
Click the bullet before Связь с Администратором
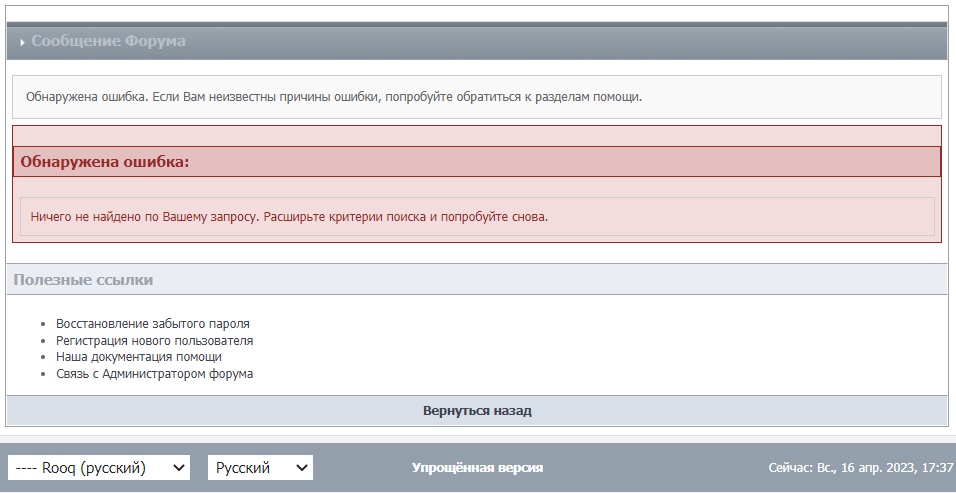tap(43, 374)
